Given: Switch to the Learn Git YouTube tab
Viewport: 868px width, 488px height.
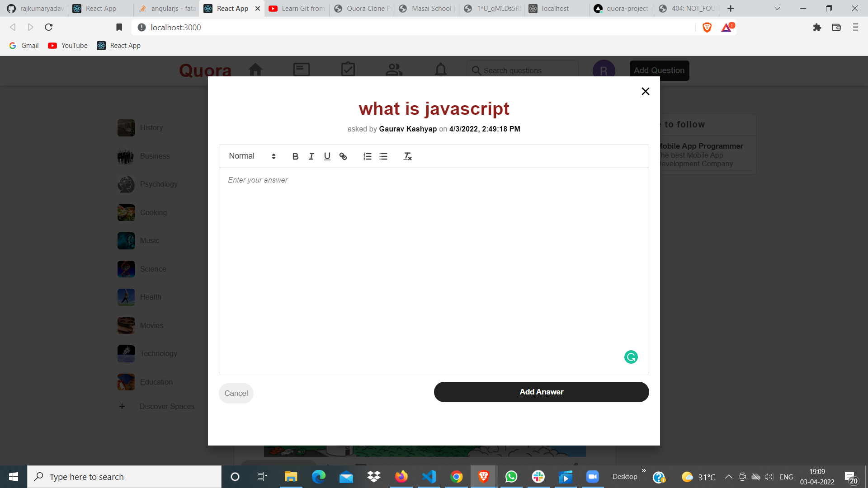Looking at the screenshot, I should (x=296, y=8).
